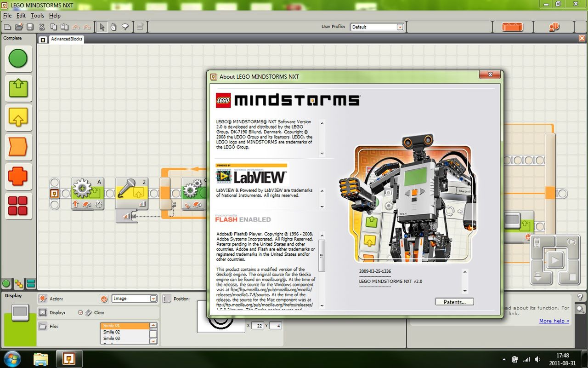This screenshot has width=588, height=368.
Task: Close the About LEGO MINDSTORMS NXT dialog
Action: (x=490, y=75)
